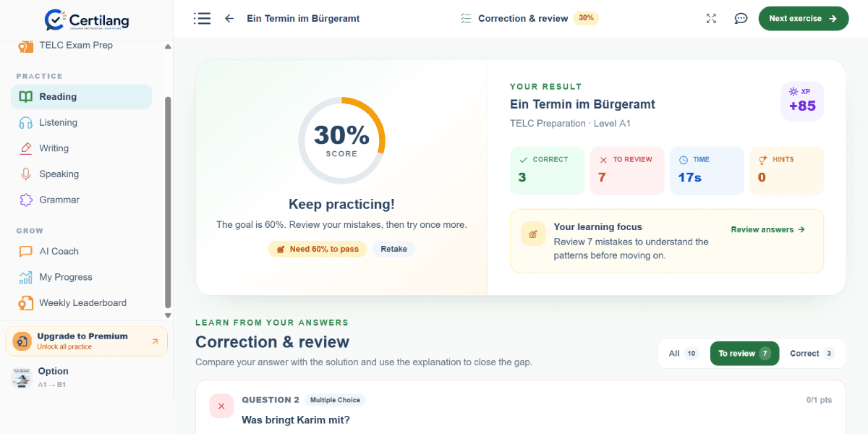Click the TELC Exam Prep icon
This screenshot has width=868, height=434.
26,46
